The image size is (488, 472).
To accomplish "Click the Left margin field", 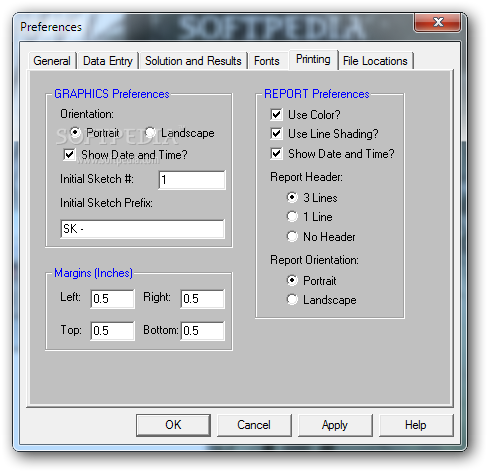I will coord(112,299).
